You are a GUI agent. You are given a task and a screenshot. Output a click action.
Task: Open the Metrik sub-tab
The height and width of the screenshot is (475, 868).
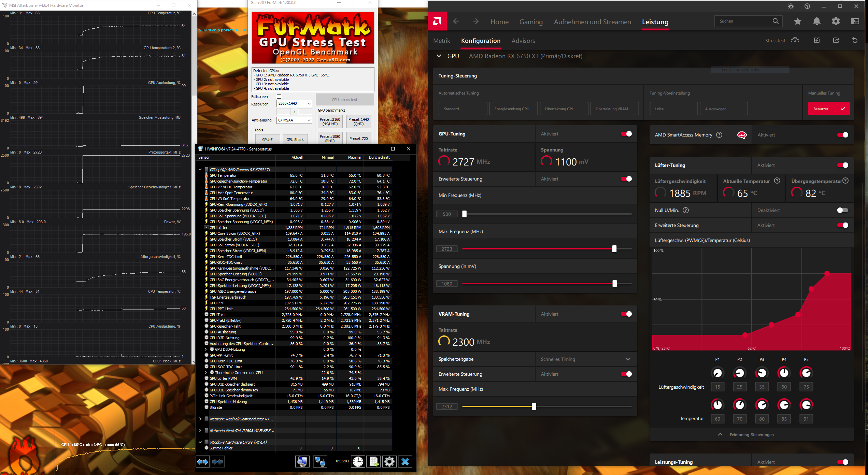pos(441,41)
